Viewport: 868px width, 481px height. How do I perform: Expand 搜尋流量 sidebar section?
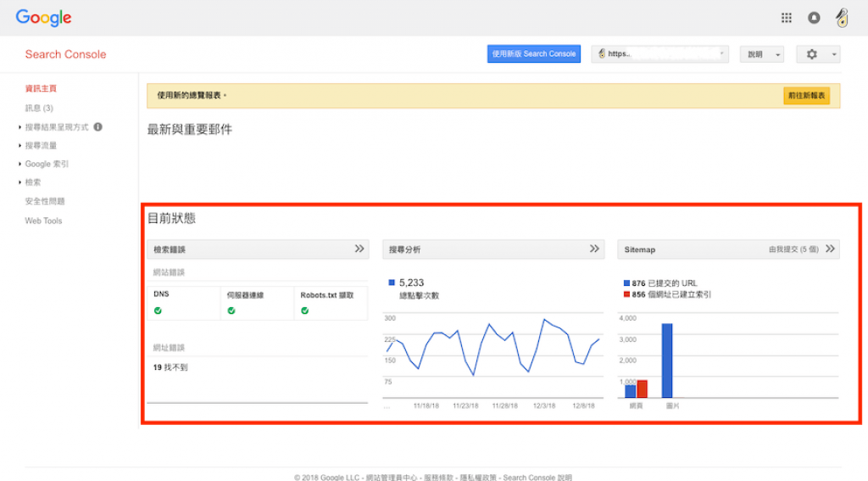point(41,145)
